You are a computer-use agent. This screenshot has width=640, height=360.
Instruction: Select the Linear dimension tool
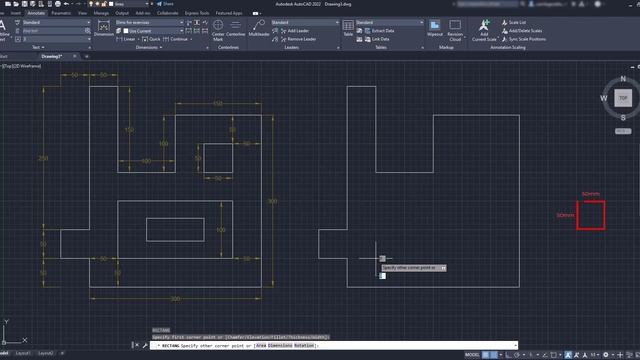point(126,39)
